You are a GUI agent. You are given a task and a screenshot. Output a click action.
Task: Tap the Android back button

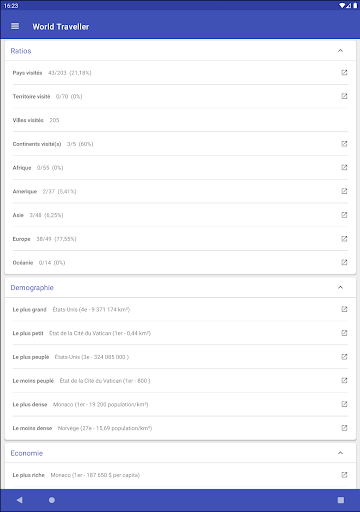tap(20, 500)
